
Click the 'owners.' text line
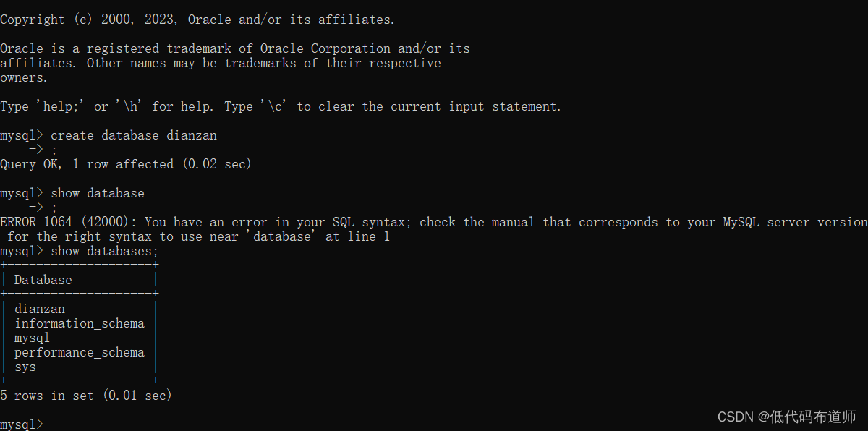click(x=24, y=77)
